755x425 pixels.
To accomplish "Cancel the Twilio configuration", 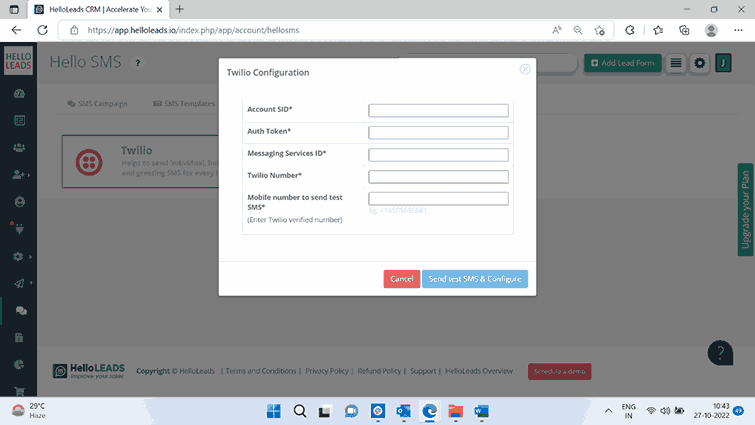I will point(402,279).
